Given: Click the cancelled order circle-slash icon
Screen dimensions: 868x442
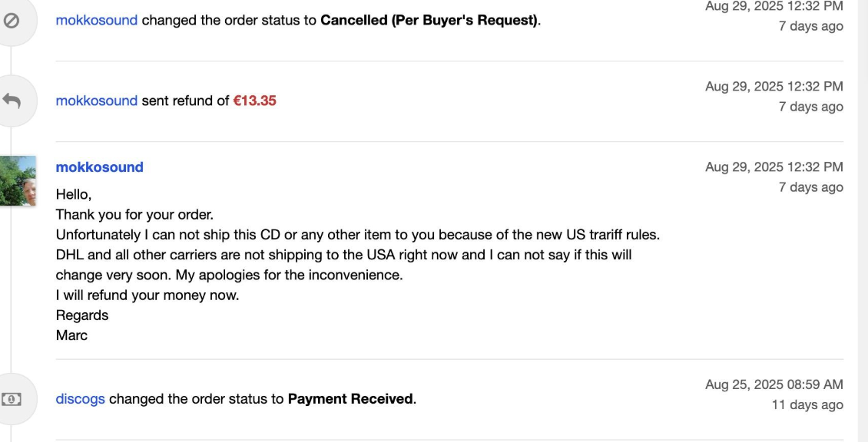Looking at the screenshot, I should point(11,21).
